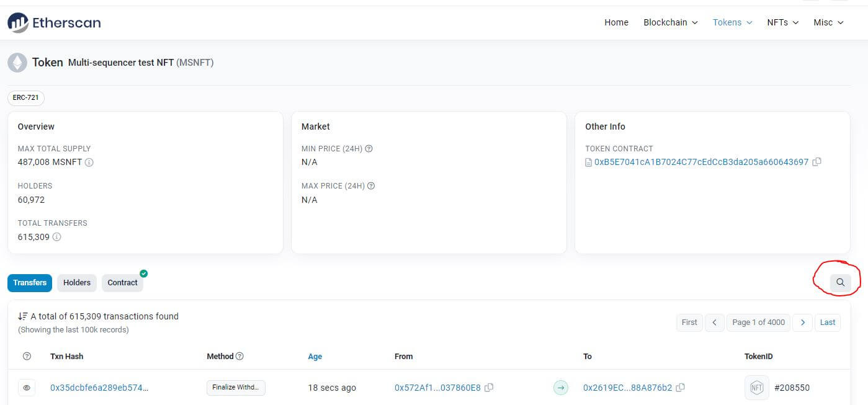Screen dimensions: 868x405
Task: Click the Page 1 of 4000 indicator
Action: coord(758,323)
